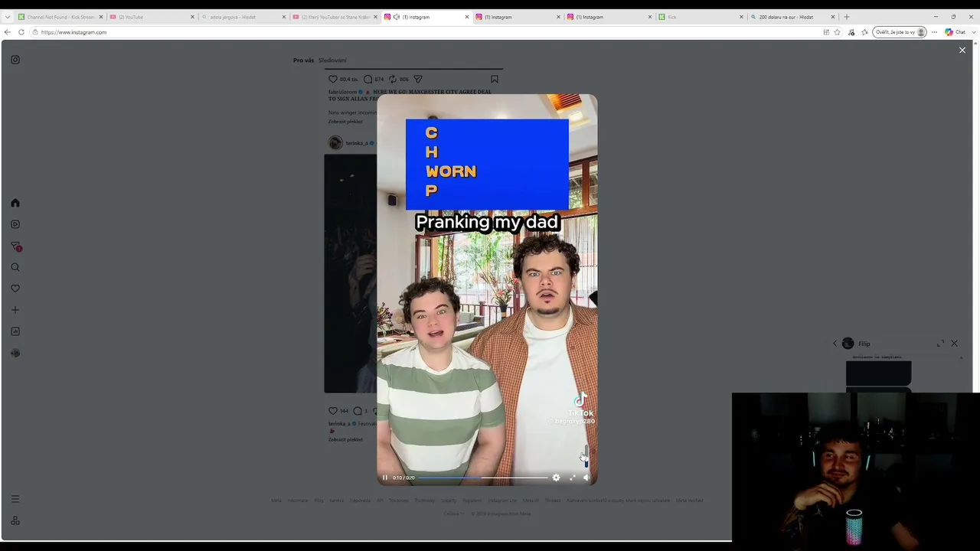Open the Čeština language dropdown in the footer

[x=454, y=514]
